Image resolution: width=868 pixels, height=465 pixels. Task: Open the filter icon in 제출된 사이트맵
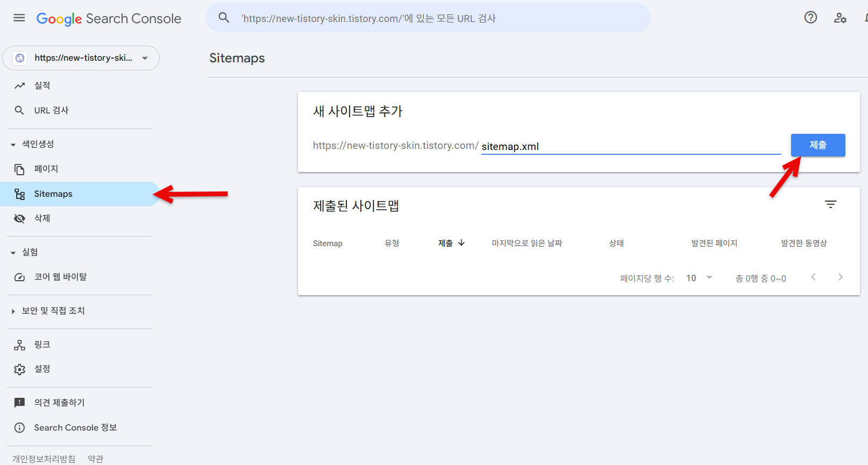830,204
